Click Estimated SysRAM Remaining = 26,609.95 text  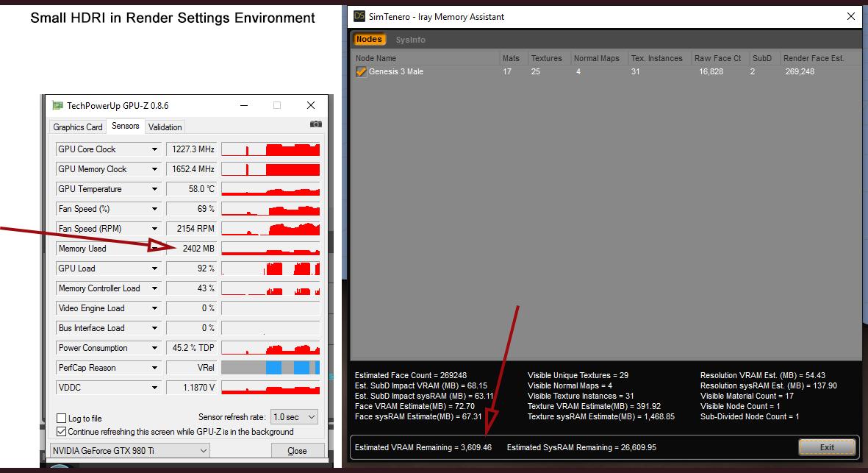[x=581, y=447]
